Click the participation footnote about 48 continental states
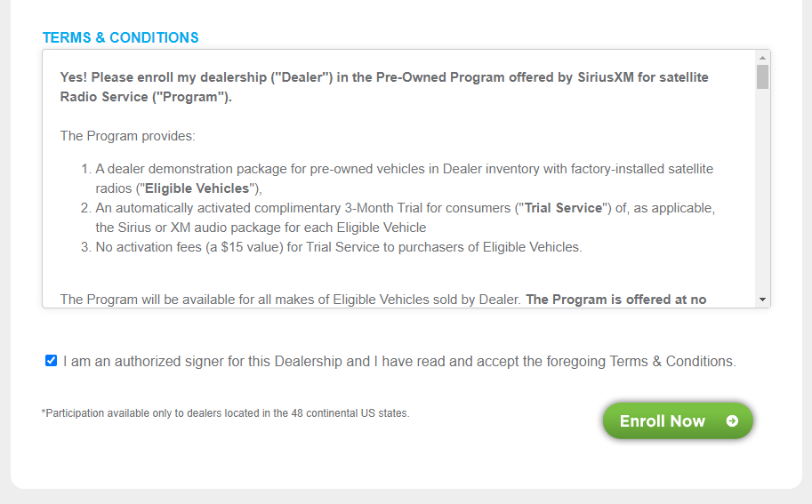This screenshot has width=812, height=504. (x=225, y=413)
